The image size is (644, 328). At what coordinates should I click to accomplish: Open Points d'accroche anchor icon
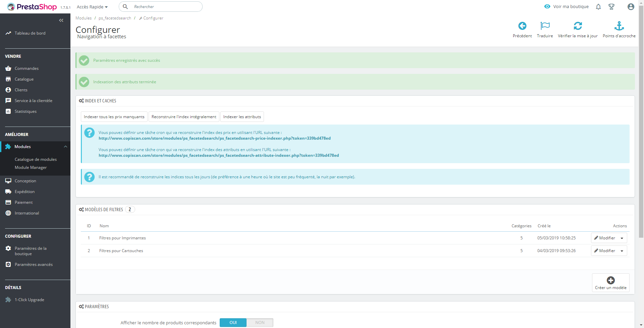click(x=619, y=26)
